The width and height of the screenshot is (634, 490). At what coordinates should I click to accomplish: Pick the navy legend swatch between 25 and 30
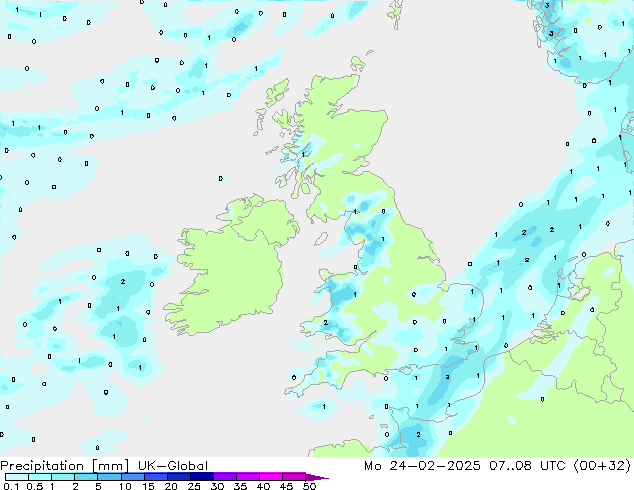point(202,477)
